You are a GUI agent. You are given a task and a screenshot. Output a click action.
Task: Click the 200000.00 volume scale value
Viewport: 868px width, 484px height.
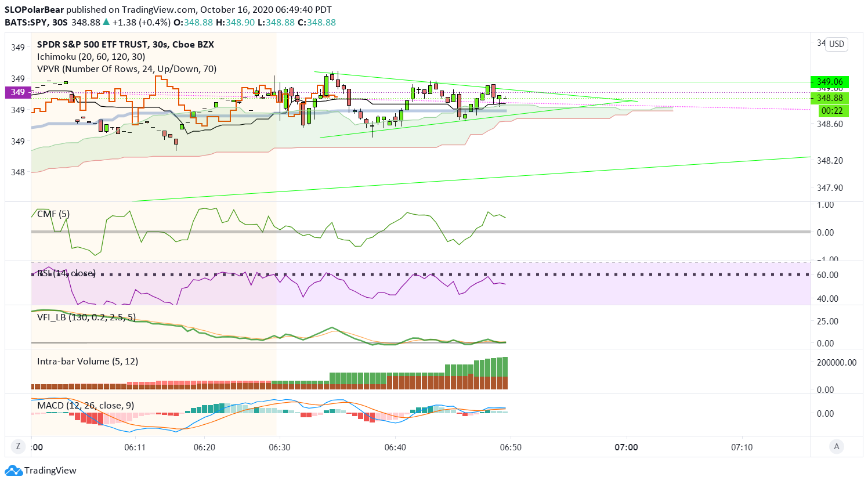(837, 362)
